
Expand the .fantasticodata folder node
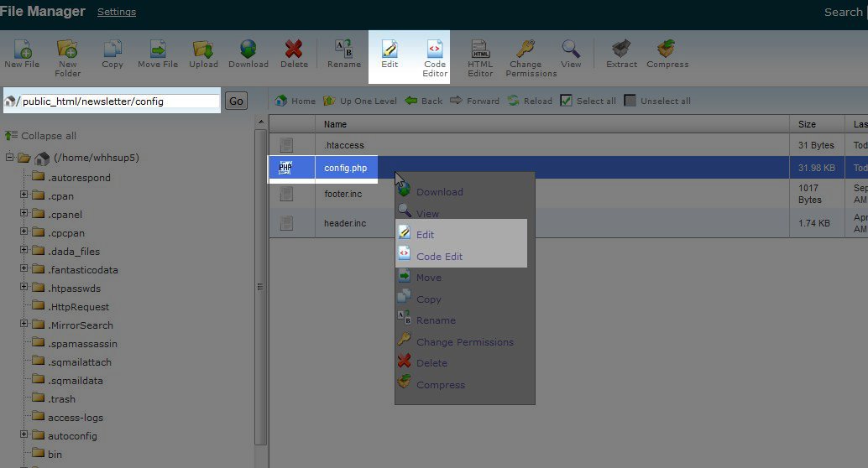[x=24, y=269]
